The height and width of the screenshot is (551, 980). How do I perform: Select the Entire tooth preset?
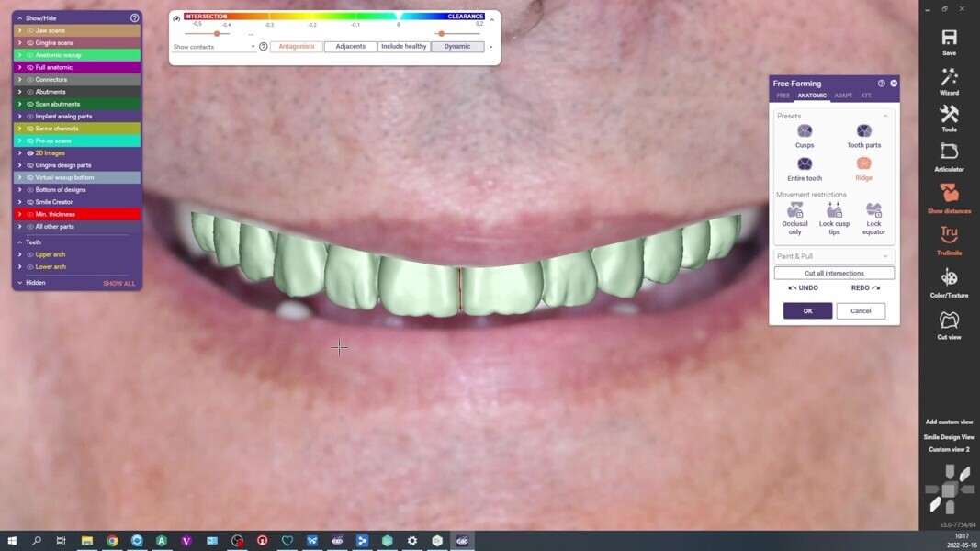(804, 166)
